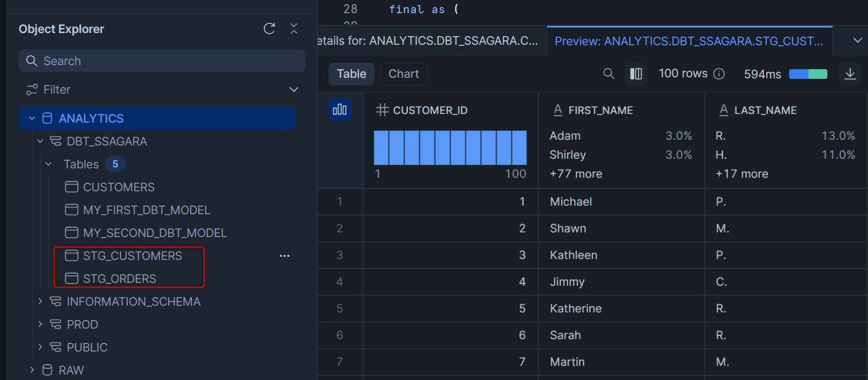This screenshot has width=868, height=380.
Task: Select the CUSTOMERS table icon
Action: click(72, 187)
